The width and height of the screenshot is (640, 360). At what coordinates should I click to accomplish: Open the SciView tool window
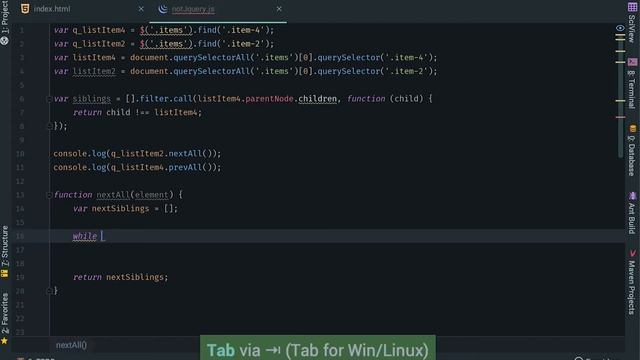(x=632, y=29)
